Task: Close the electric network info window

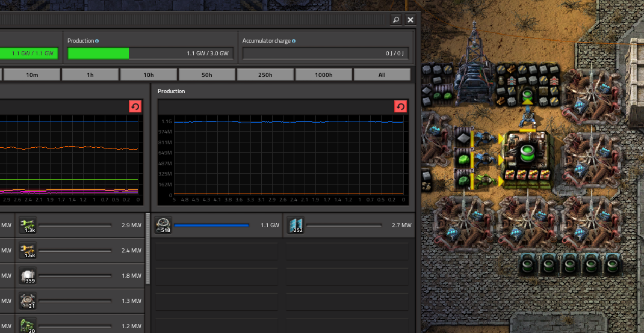Action: [410, 20]
